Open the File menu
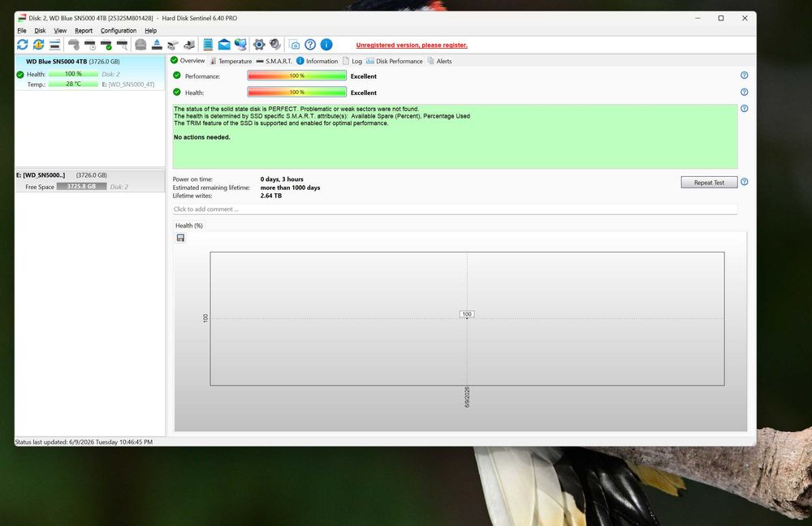The height and width of the screenshot is (526, 812). [22, 31]
